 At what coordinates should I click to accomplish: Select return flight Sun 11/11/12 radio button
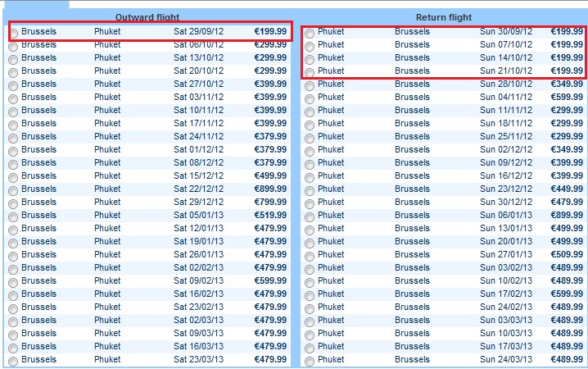tap(310, 112)
